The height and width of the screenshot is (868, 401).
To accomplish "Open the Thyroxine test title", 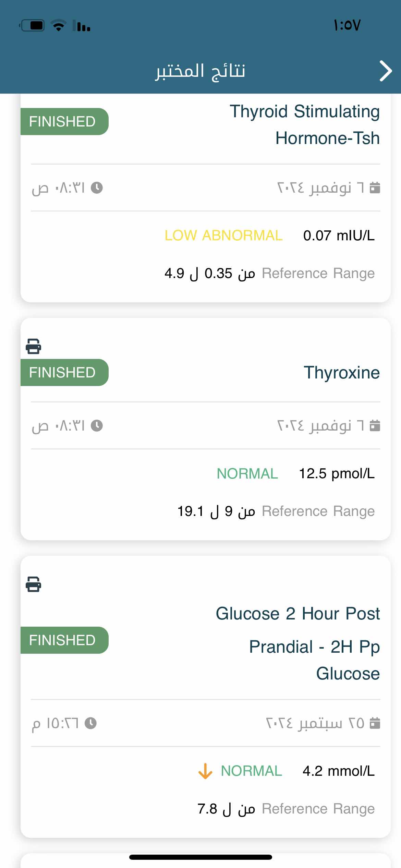I will (342, 373).
